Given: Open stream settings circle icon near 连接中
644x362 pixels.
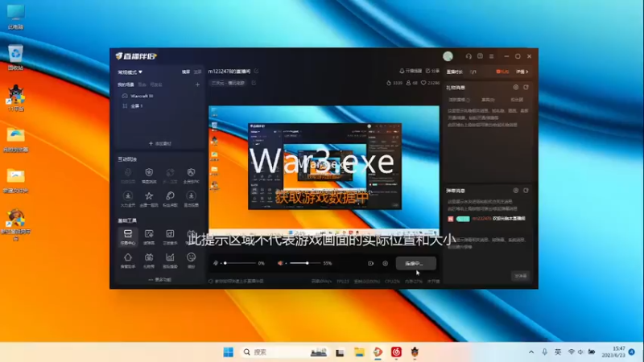Looking at the screenshot, I should [x=386, y=264].
